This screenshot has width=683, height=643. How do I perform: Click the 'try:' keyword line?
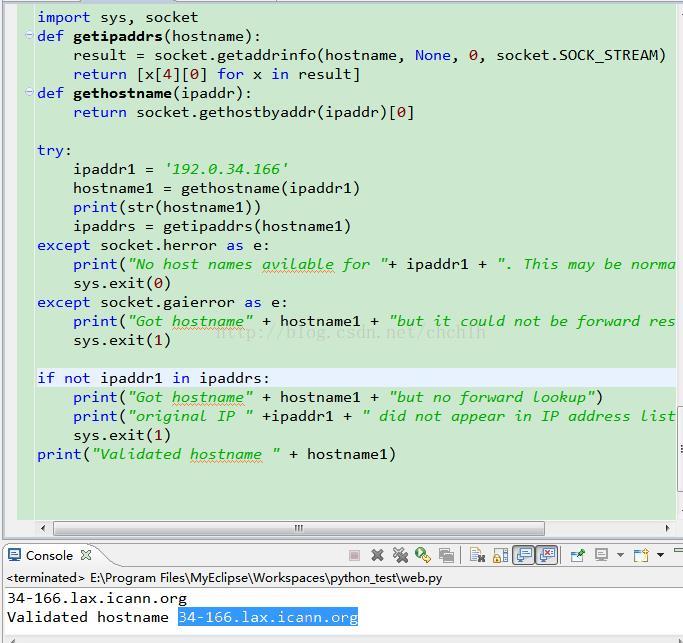[54, 150]
